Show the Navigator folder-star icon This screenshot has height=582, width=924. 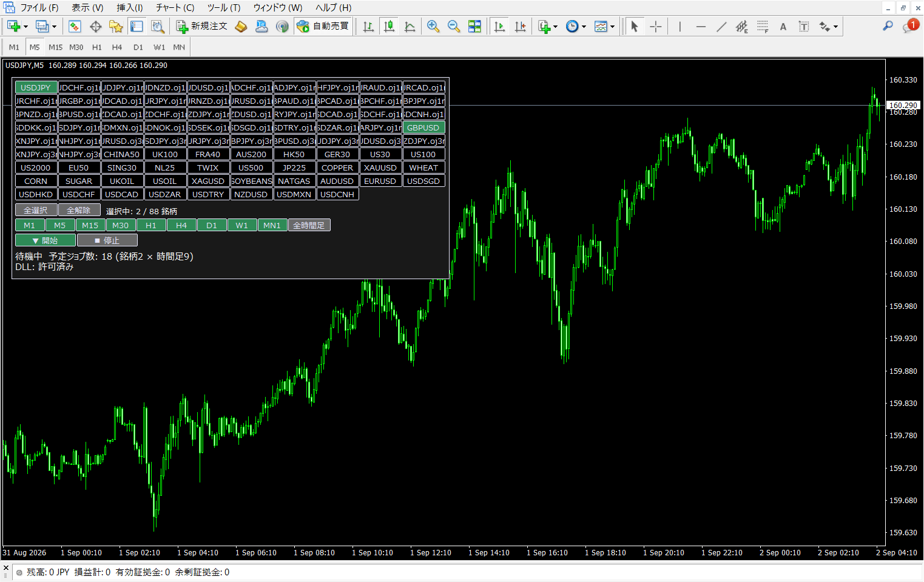coord(116,26)
